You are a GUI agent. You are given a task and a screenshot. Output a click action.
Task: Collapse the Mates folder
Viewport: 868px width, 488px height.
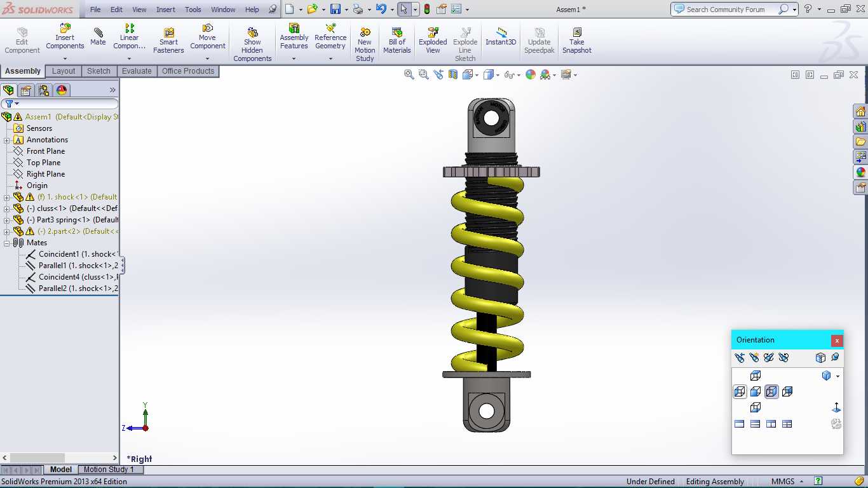7,243
